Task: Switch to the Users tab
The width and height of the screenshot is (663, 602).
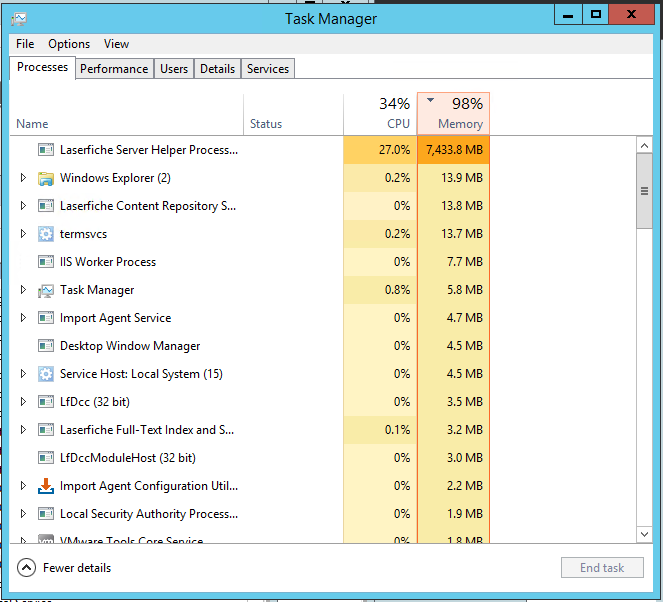Action: pos(174,68)
